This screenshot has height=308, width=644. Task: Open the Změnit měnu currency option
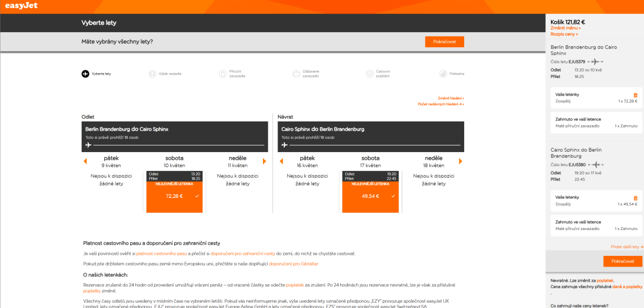[565, 28]
